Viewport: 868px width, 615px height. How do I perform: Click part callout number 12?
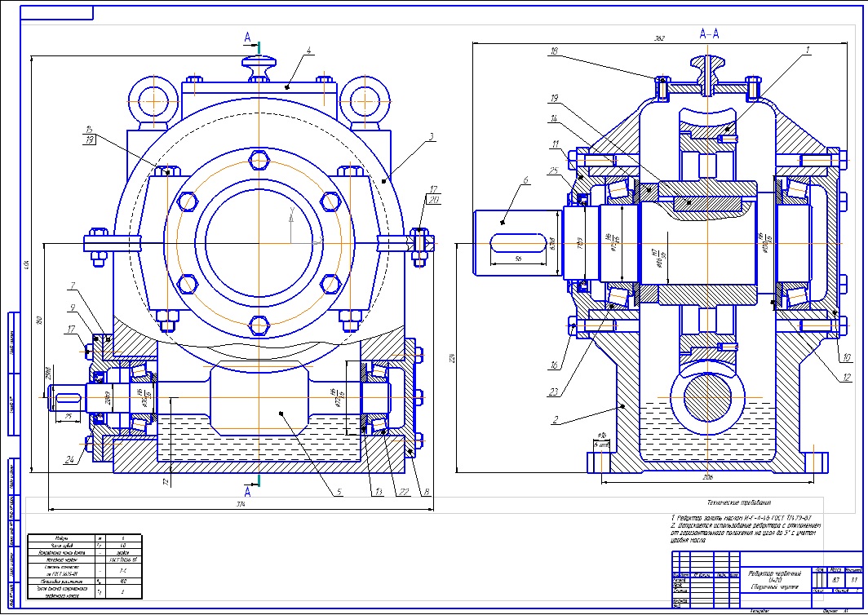point(847,378)
